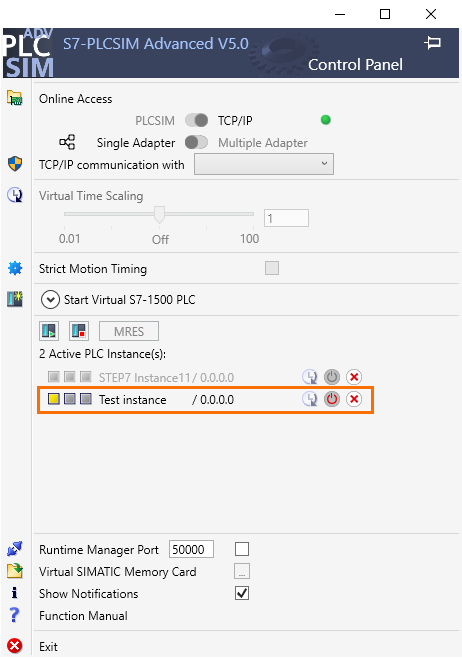This screenshot has height=658, width=462.
Task: Pin the Control Panel window
Action: point(432,42)
